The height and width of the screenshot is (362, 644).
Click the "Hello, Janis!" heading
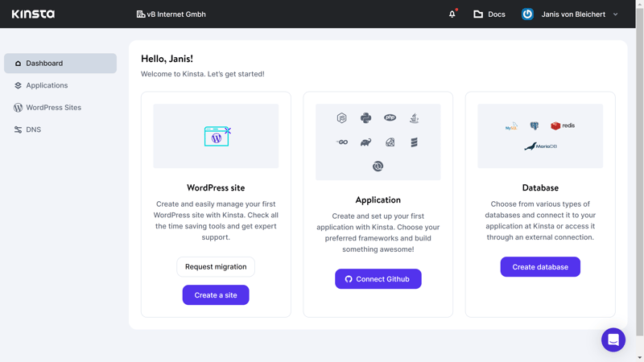click(167, 59)
